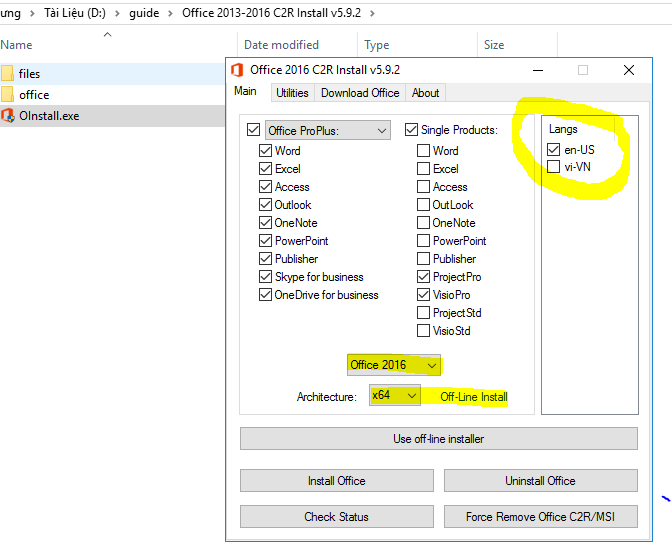The width and height of the screenshot is (672, 550).
Task: Switch to the Main tab
Action: coord(245,91)
